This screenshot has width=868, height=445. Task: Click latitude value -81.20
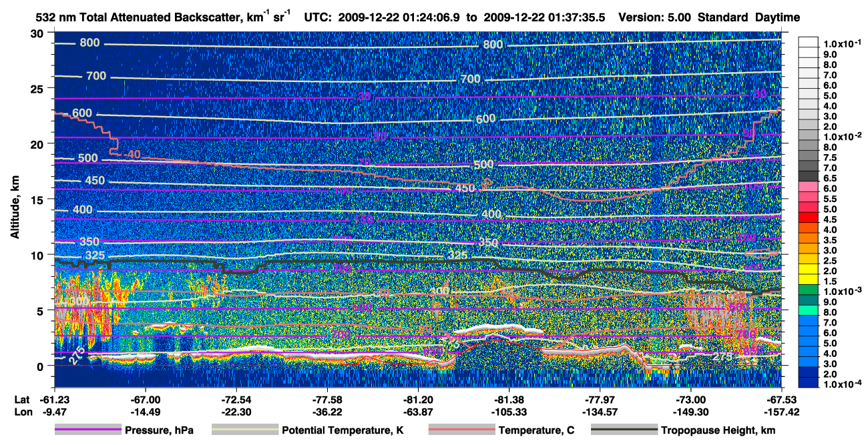point(418,399)
